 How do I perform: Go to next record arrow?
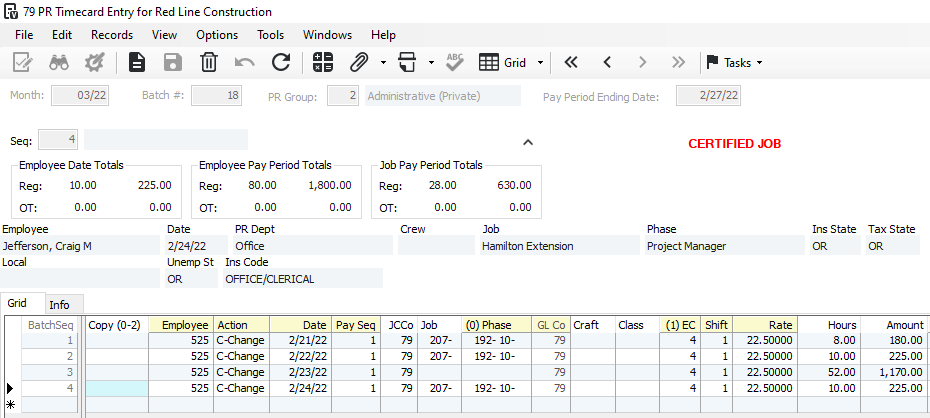642,62
